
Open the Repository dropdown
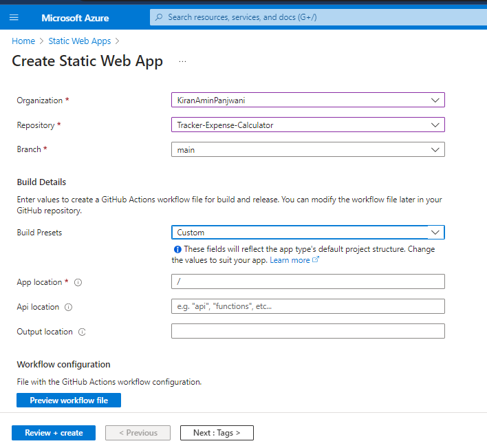click(307, 125)
